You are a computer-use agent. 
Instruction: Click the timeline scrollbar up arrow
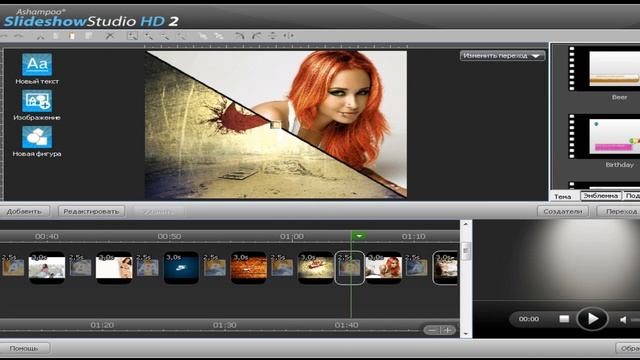[x=466, y=224]
